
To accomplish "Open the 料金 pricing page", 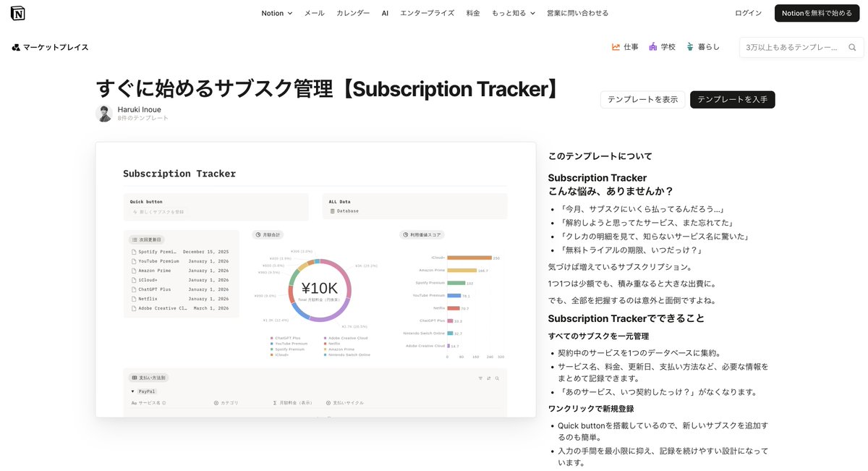I will click(x=473, y=13).
